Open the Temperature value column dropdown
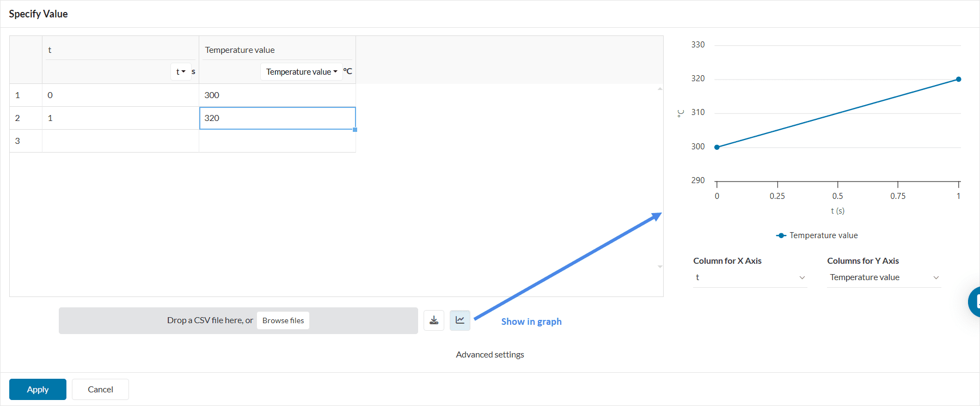This screenshot has height=406, width=980. tap(302, 72)
